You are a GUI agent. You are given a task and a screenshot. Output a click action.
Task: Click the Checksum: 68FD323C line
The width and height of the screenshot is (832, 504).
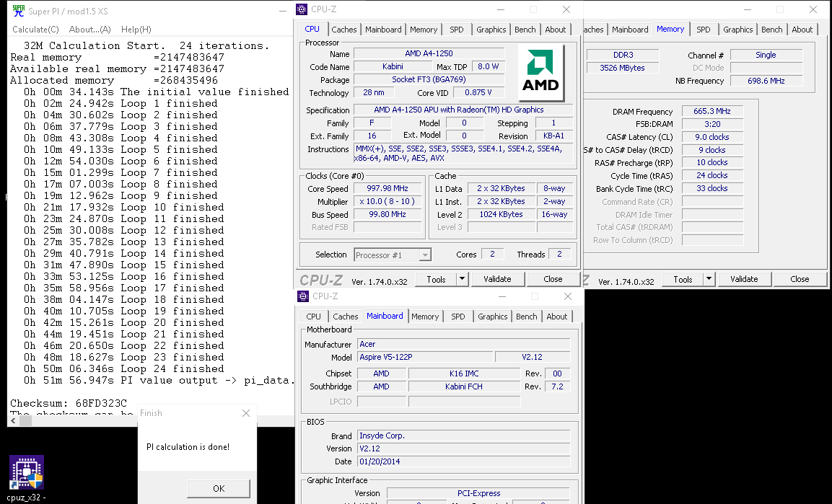pos(69,403)
